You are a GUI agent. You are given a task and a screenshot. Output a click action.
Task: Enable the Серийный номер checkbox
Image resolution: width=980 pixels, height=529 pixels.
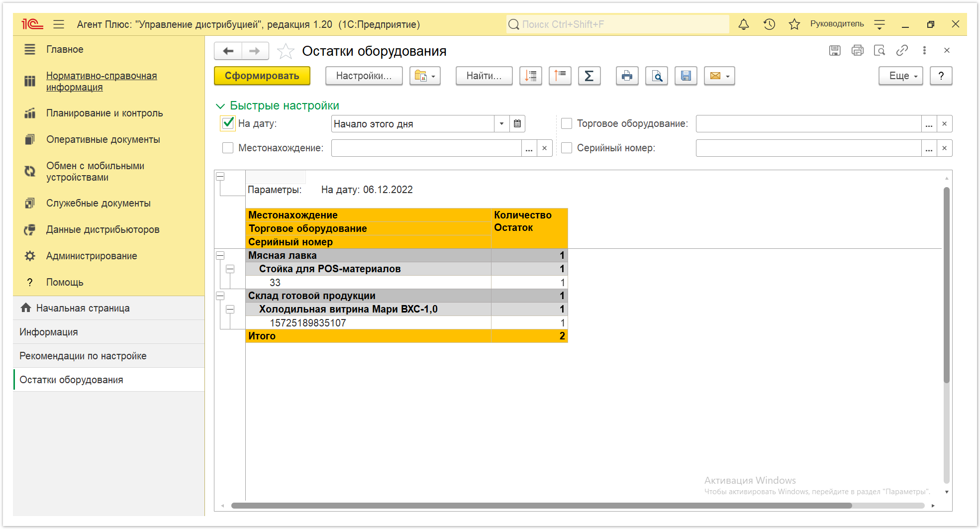click(x=567, y=148)
